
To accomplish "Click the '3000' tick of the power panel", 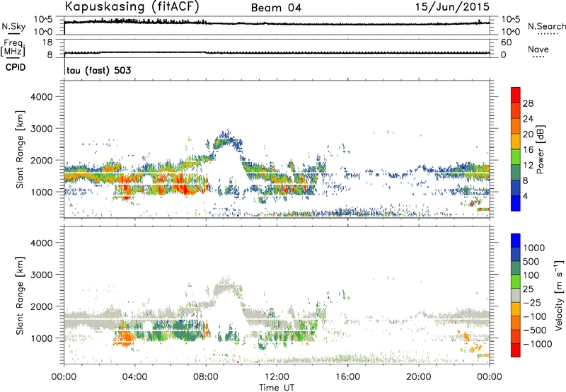I will (41, 129).
